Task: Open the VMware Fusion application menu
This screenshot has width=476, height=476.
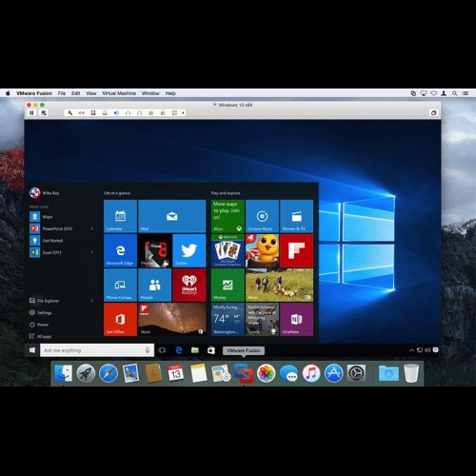Action: coord(34,93)
